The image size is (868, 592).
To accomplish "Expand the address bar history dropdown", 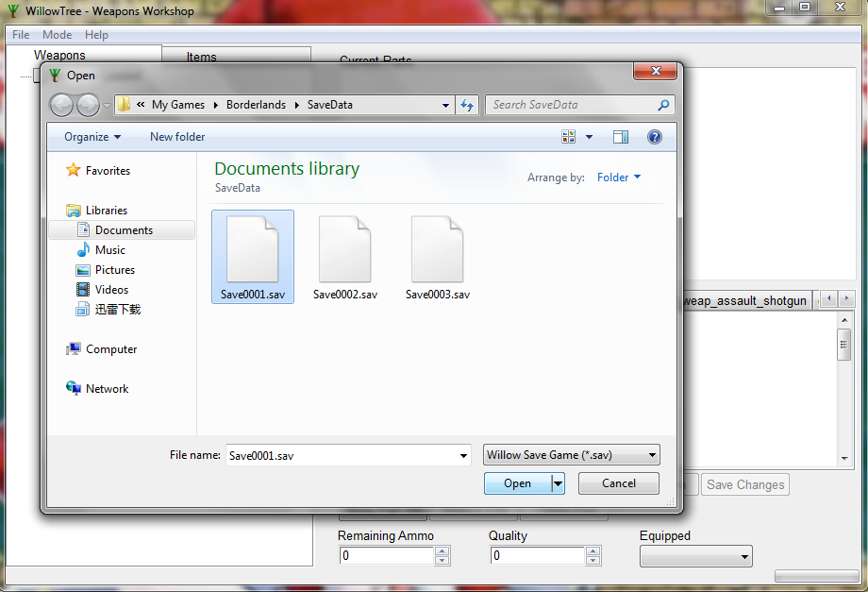I will pyautogui.click(x=445, y=105).
